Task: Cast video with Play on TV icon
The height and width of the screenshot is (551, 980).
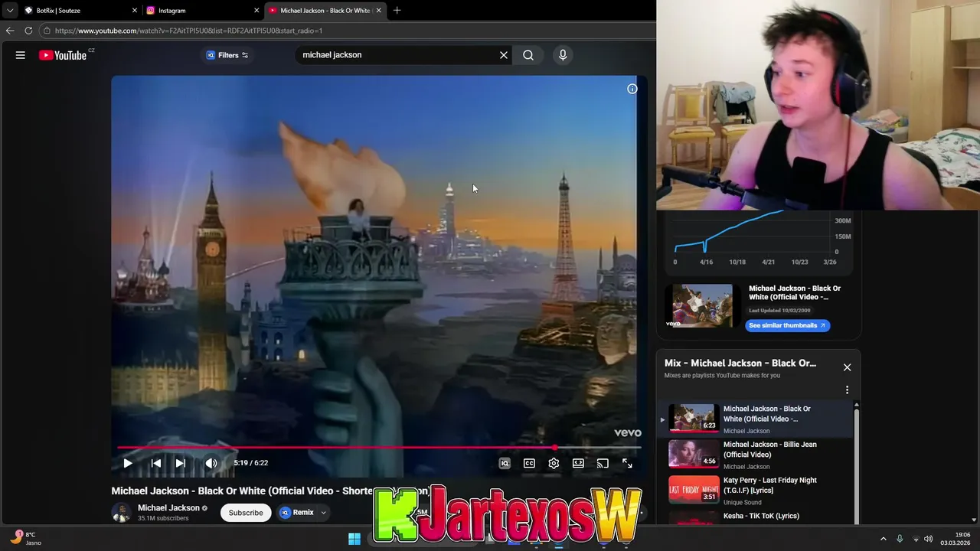Action: point(603,463)
